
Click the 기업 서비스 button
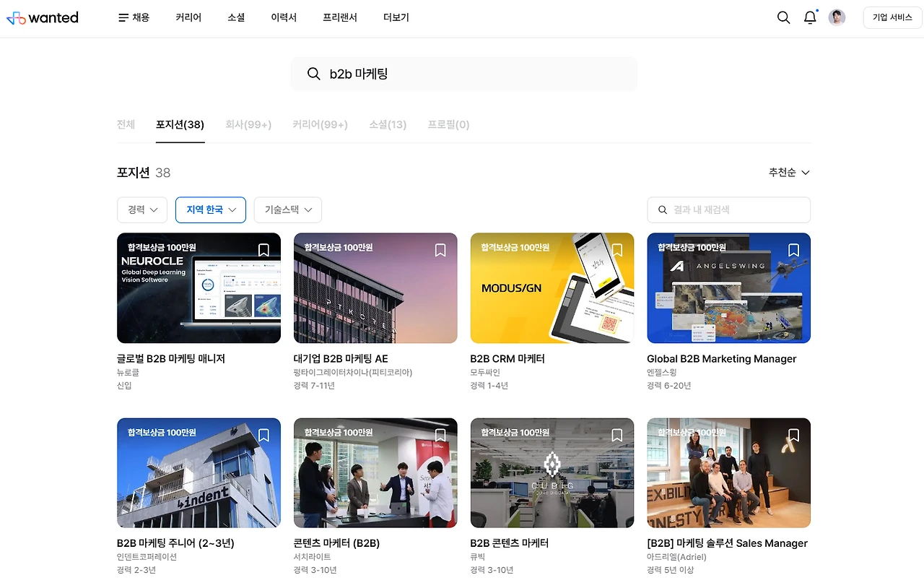[x=892, y=17]
